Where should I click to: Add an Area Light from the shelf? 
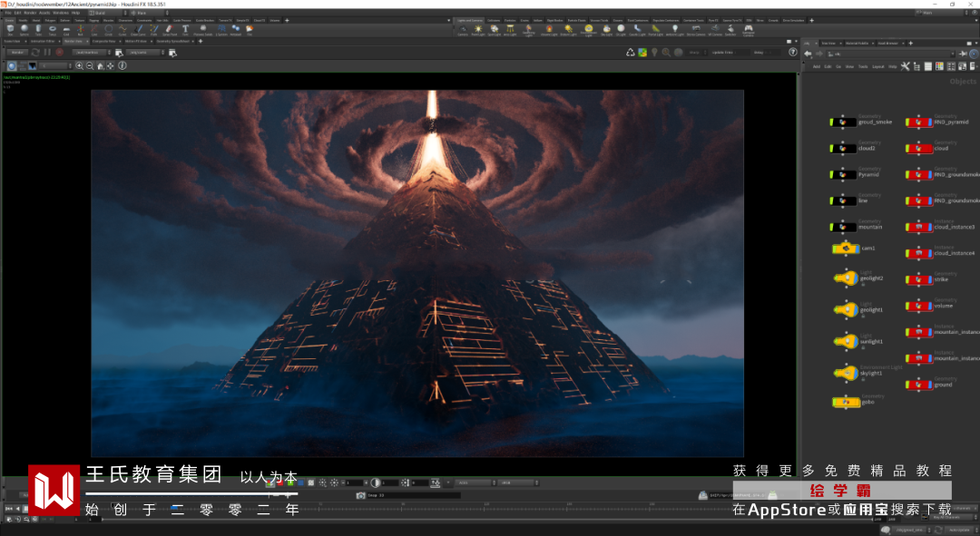(510, 30)
